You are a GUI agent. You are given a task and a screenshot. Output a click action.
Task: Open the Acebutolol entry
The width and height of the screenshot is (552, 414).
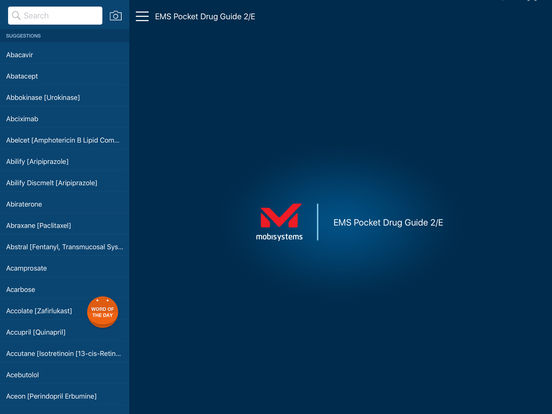[64, 375]
